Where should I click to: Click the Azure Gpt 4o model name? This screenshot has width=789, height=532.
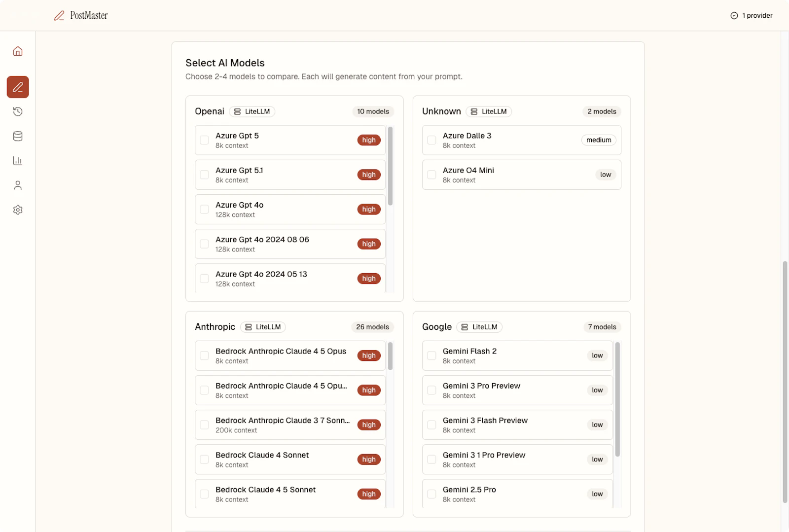pyautogui.click(x=239, y=205)
